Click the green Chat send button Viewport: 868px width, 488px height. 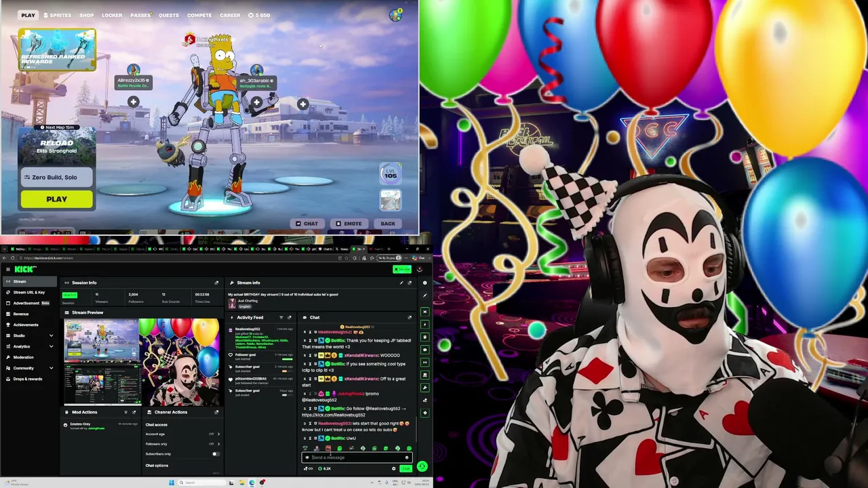pyautogui.click(x=406, y=468)
